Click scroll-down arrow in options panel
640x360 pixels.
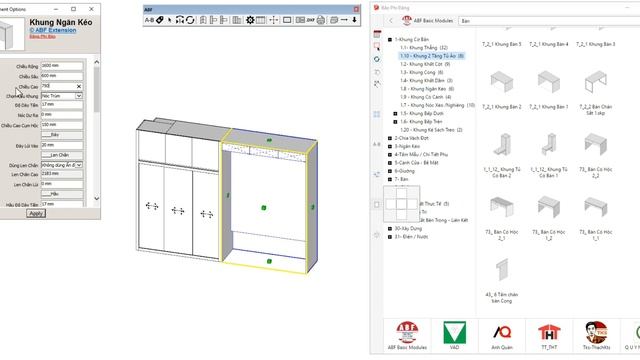coord(96,199)
